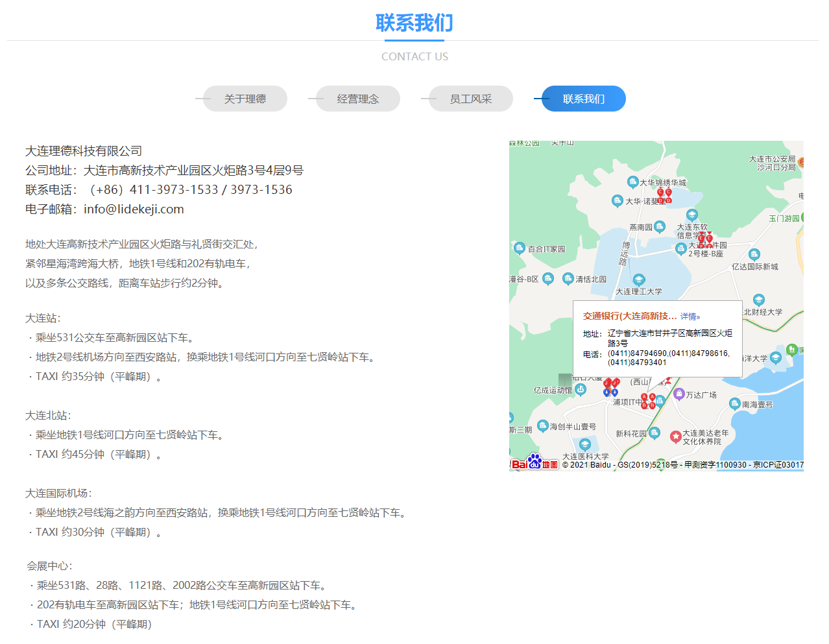Click the 大连理工大学 graduation cap icon
The image size is (829, 644).
(639, 280)
